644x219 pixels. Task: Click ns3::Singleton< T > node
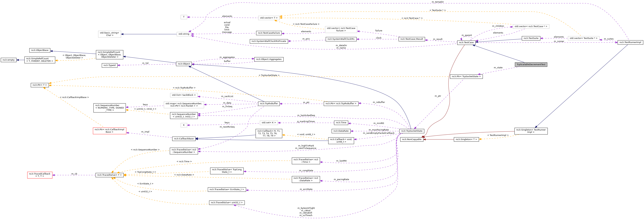click(x=466, y=140)
